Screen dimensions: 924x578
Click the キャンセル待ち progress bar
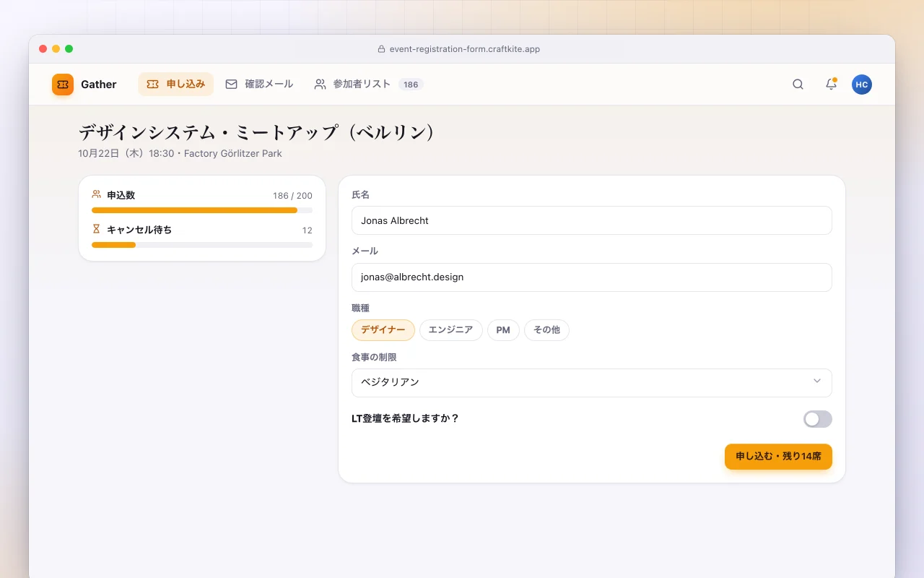(202, 245)
